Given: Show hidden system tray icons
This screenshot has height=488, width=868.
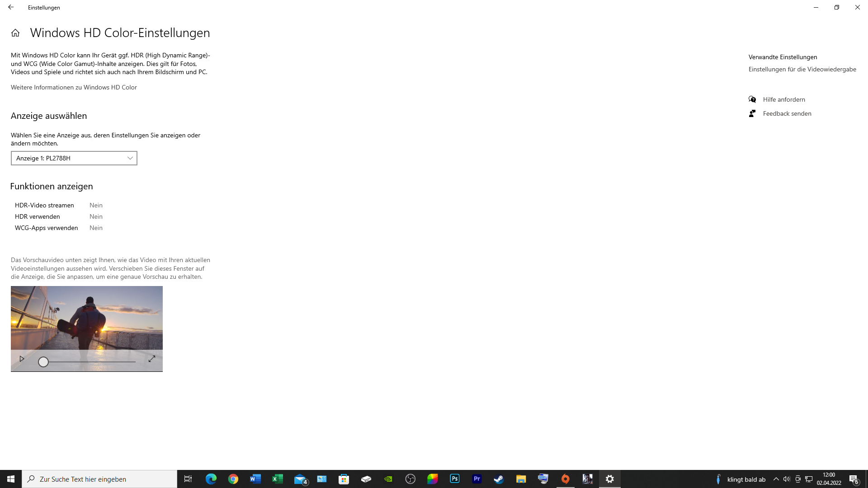Looking at the screenshot, I should 776,479.
